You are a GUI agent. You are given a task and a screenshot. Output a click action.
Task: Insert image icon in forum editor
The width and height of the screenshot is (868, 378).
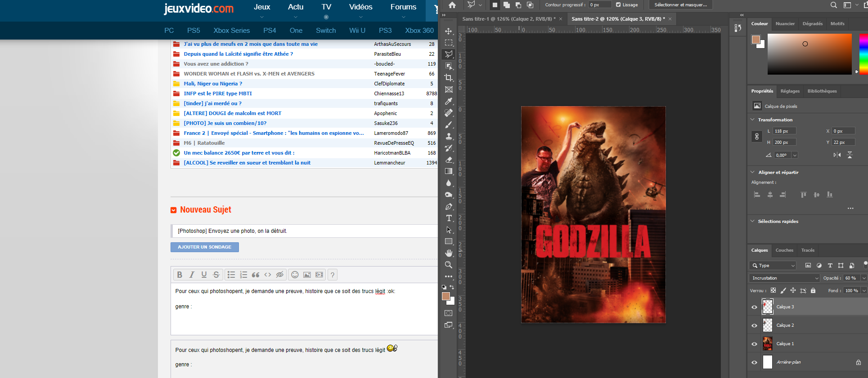pyautogui.click(x=307, y=275)
